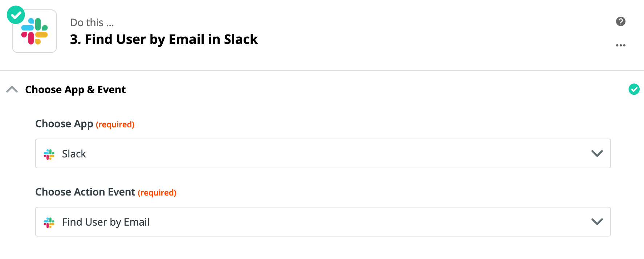Select the Slack app field
The image size is (644, 259).
click(x=323, y=153)
